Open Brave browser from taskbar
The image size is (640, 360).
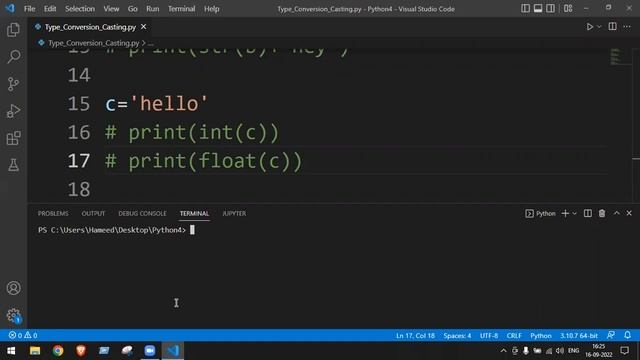tap(81, 351)
